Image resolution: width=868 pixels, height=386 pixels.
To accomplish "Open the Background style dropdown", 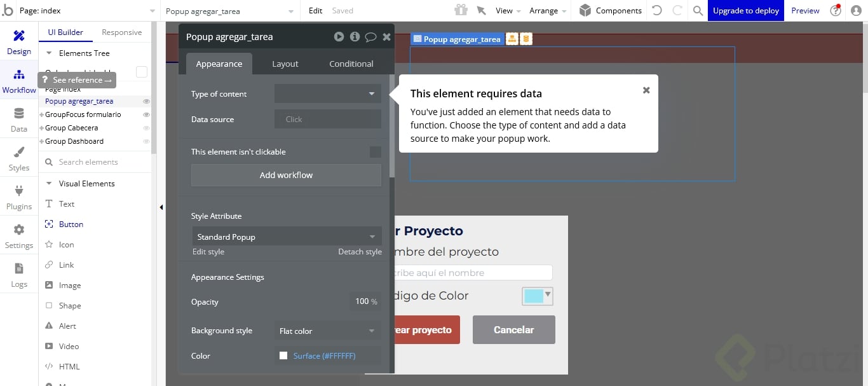I will click(x=327, y=331).
